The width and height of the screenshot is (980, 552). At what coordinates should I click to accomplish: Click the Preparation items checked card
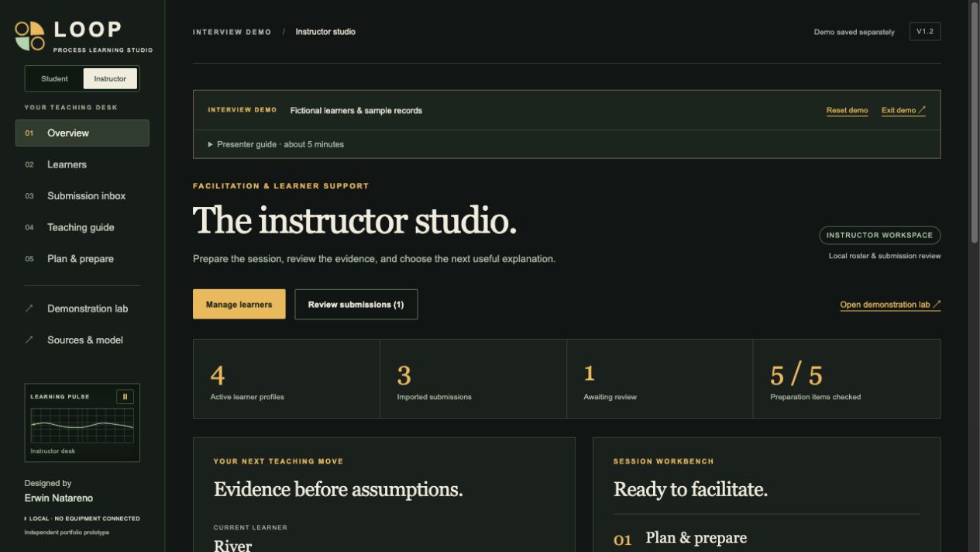click(847, 379)
